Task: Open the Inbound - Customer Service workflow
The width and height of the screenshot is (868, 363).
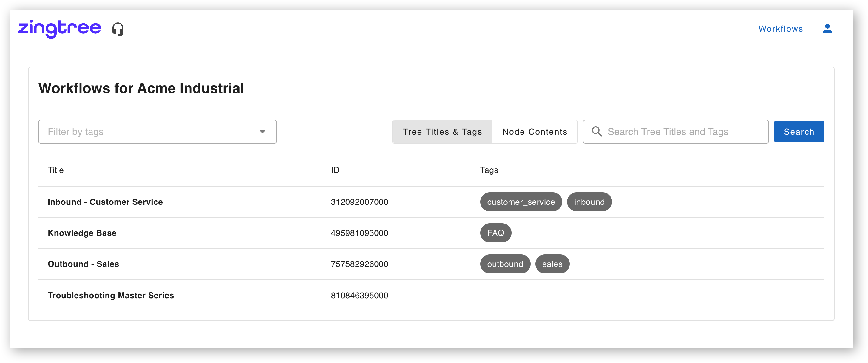Action: point(105,202)
